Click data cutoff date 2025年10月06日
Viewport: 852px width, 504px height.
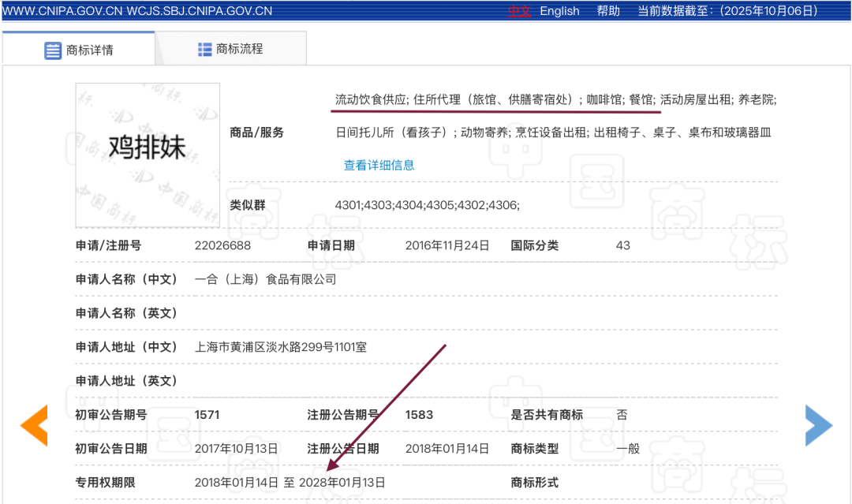[768, 11]
